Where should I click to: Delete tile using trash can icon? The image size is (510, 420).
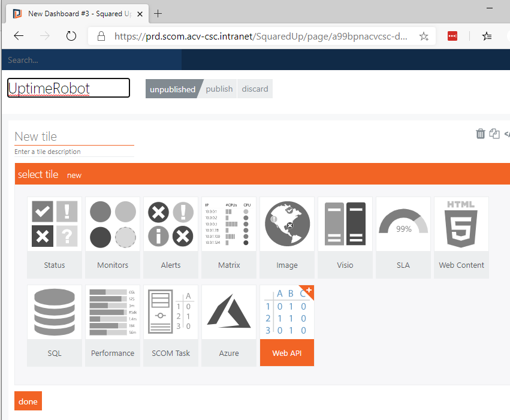pos(481,134)
